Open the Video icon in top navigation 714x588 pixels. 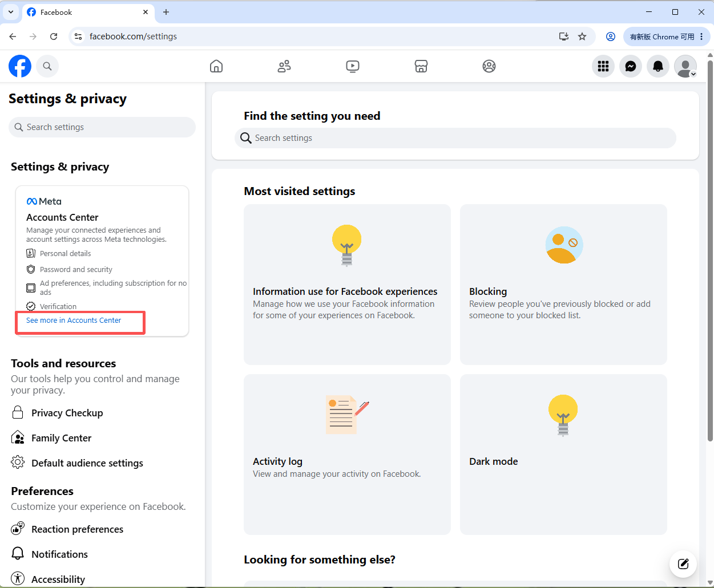353,66
